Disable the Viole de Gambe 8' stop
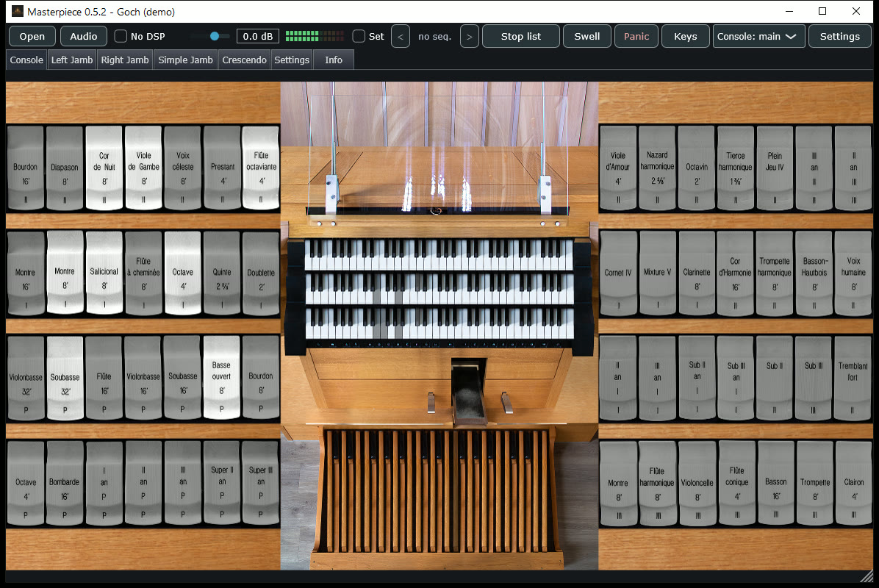This screenshot has height=588, width=879. tap(143, 168)
